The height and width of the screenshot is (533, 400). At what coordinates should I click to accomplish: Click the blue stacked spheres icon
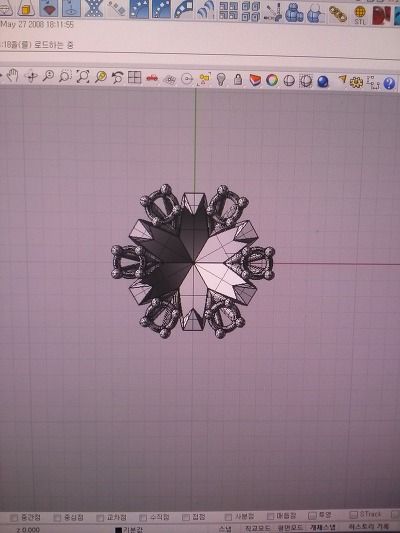tap(294, 13)
